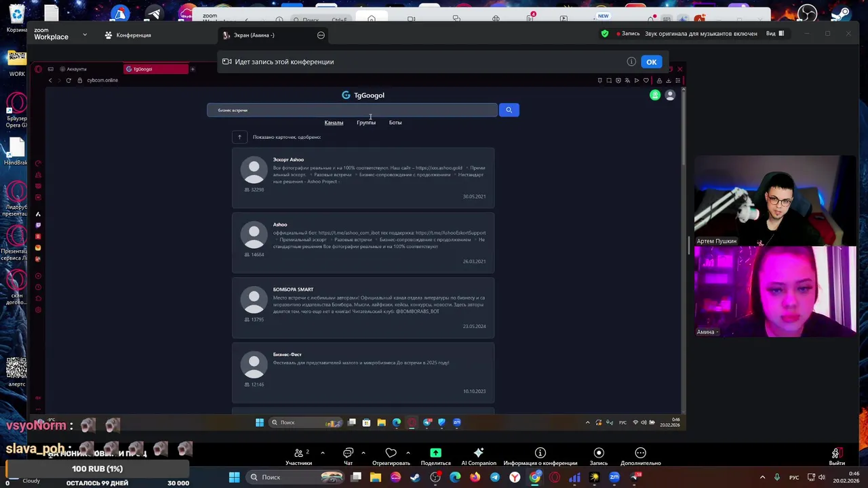The height and width of the screenshot is (488, 868).
Task: Toggle Звук оригинала для музыкантов
Action: point(701,33)
